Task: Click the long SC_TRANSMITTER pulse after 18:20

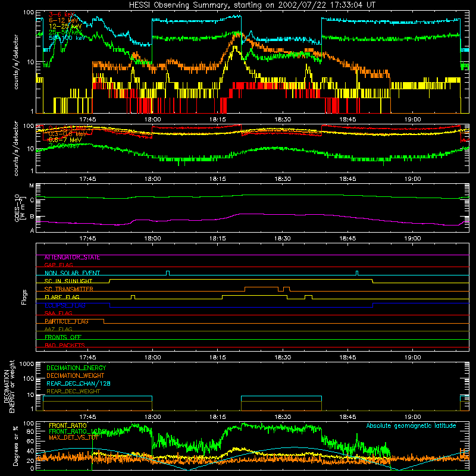Action: tap(261, 289)
